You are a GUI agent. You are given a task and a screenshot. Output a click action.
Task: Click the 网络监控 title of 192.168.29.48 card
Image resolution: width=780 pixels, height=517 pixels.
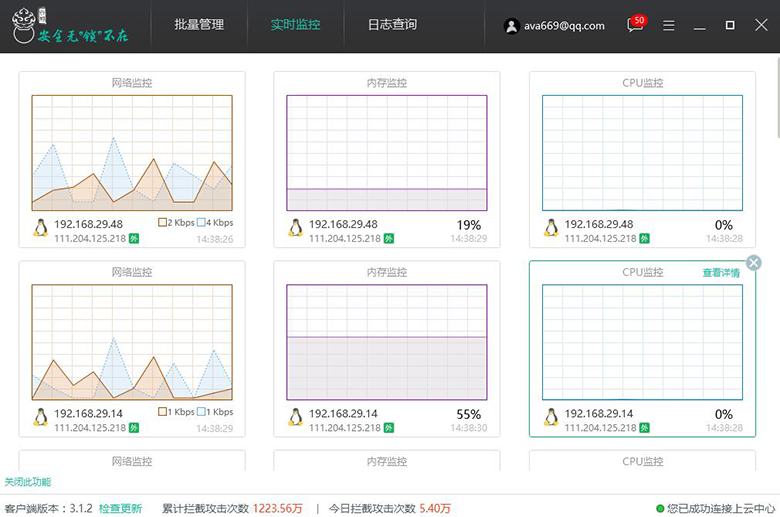tap(132, 83)
